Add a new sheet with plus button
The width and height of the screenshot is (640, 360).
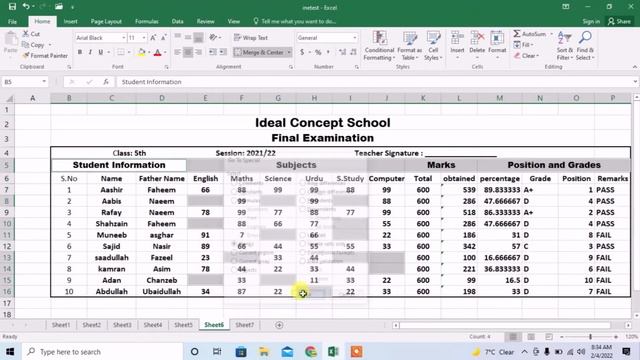[279, 325]
